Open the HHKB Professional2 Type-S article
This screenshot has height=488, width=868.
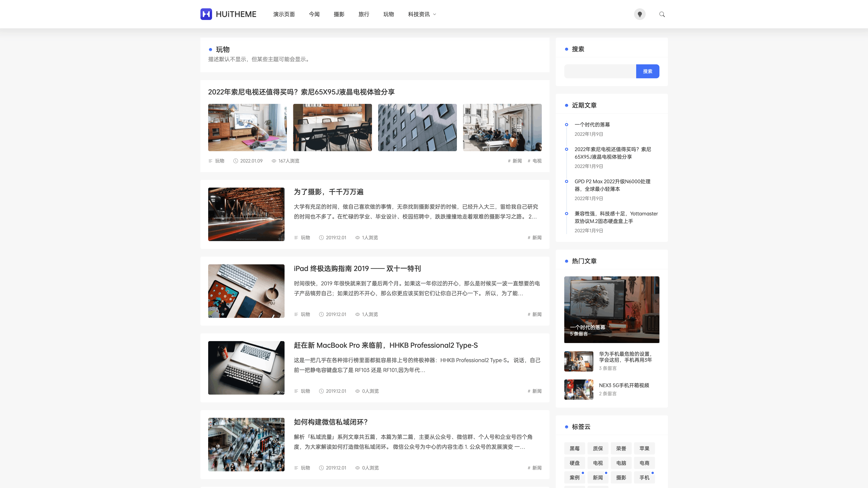[386, 345]
